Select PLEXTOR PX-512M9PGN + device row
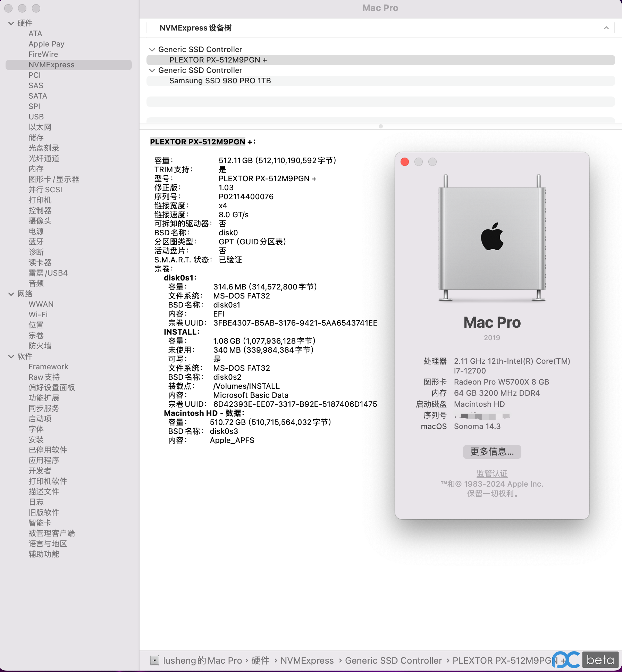The image size is (622, 672). point(380,60)
